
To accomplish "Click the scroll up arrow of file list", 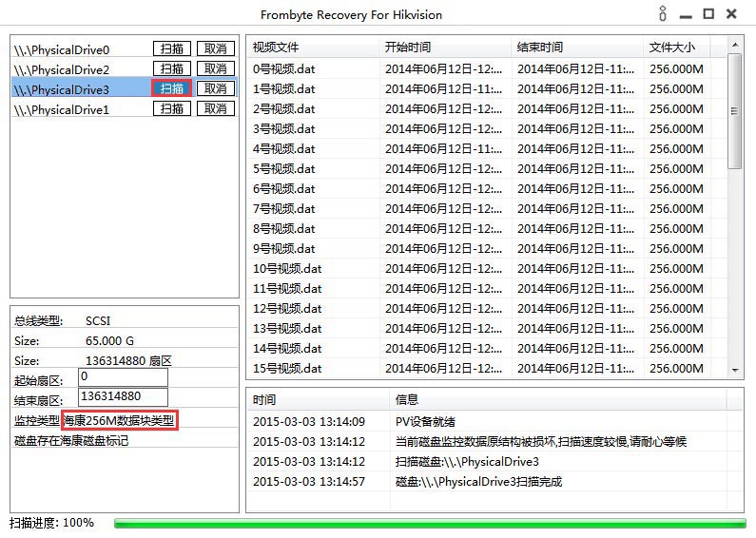I will tap(735, 45).
